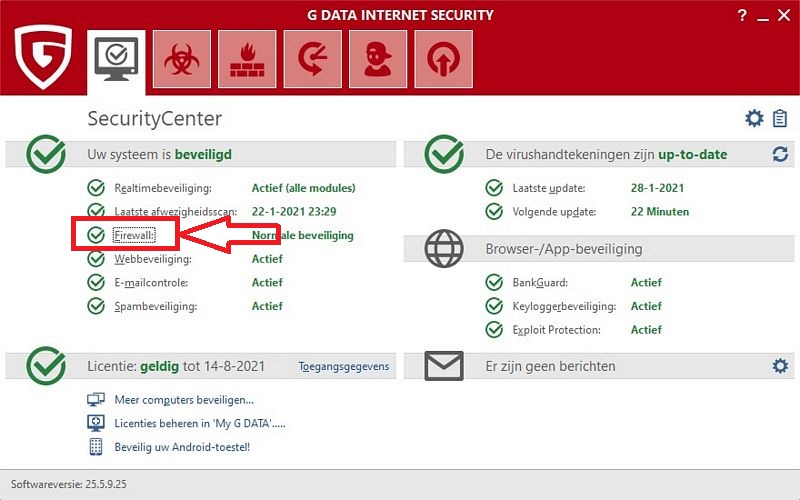Open message settings gear icon
Screen dimensions: 800x500
[x=780, y=366]
